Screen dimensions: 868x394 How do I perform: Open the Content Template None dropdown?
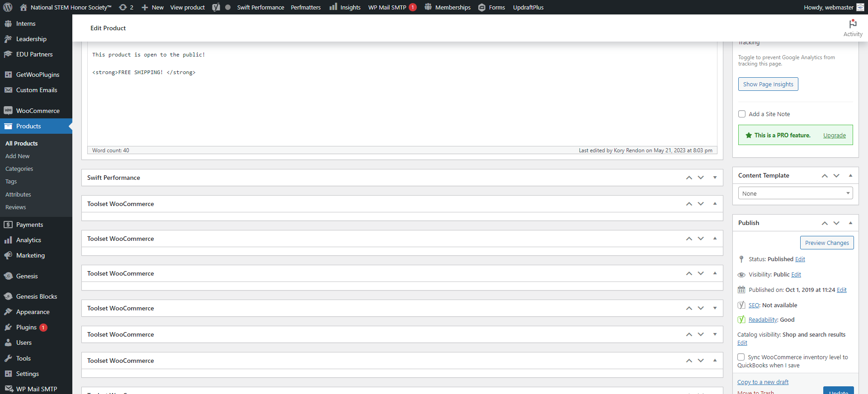[x=795, y=193]
